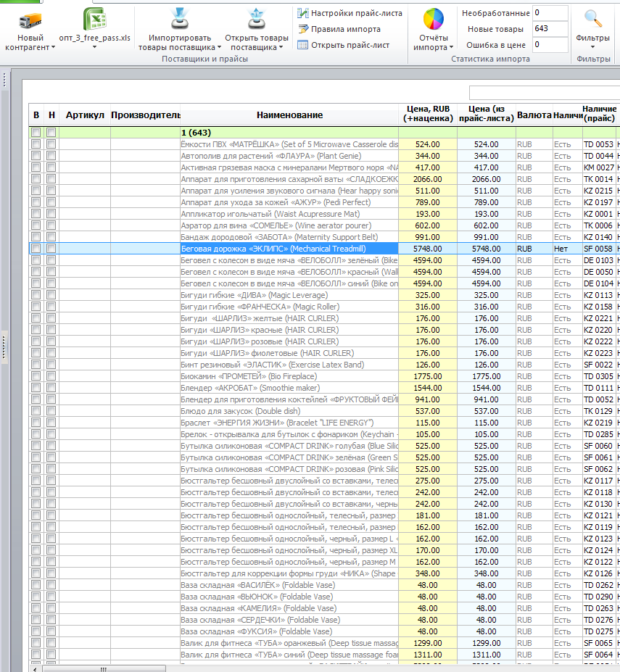Click Открыть прайс-лист button

tap(344, 45)
